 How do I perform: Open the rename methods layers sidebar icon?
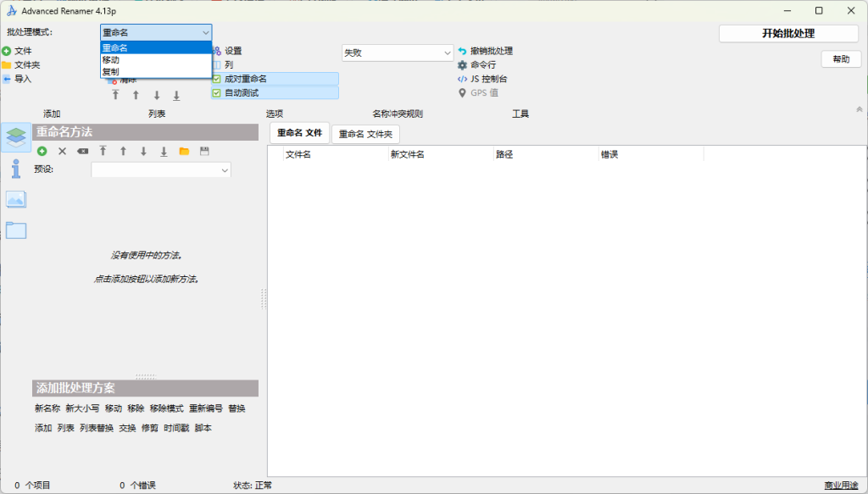point(16,136)
